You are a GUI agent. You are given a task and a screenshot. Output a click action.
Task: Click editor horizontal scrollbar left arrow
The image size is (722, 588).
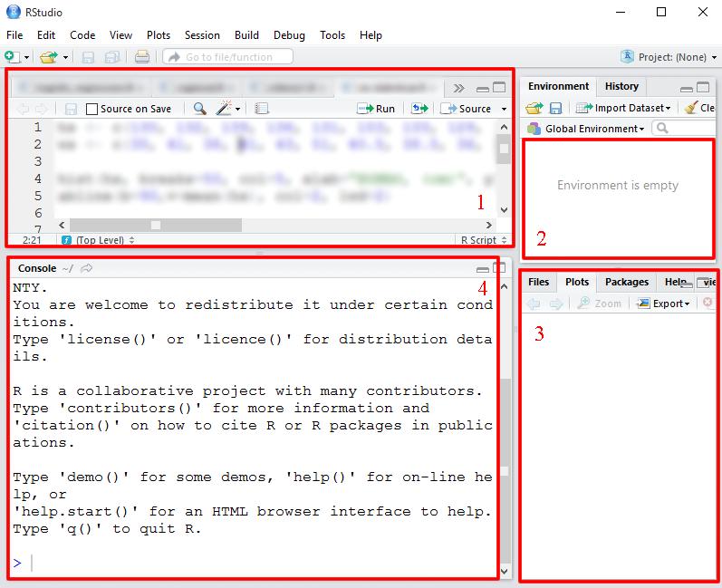coord(62,226)
